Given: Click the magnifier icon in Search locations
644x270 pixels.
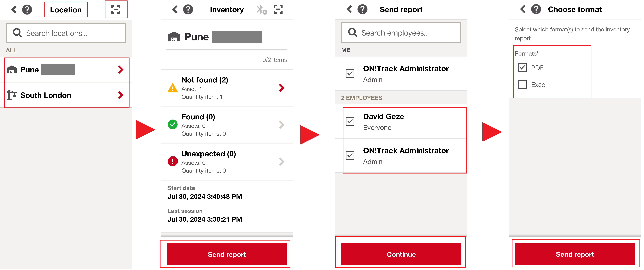Looking at the screenshot, I should click(x=17, y=33).
